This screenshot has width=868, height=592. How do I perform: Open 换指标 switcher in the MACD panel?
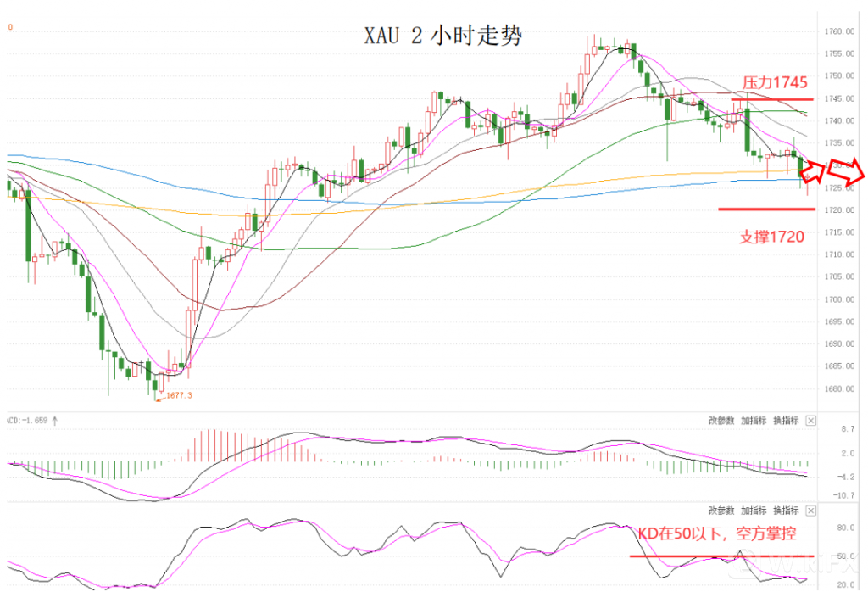(x=784, y=421)
